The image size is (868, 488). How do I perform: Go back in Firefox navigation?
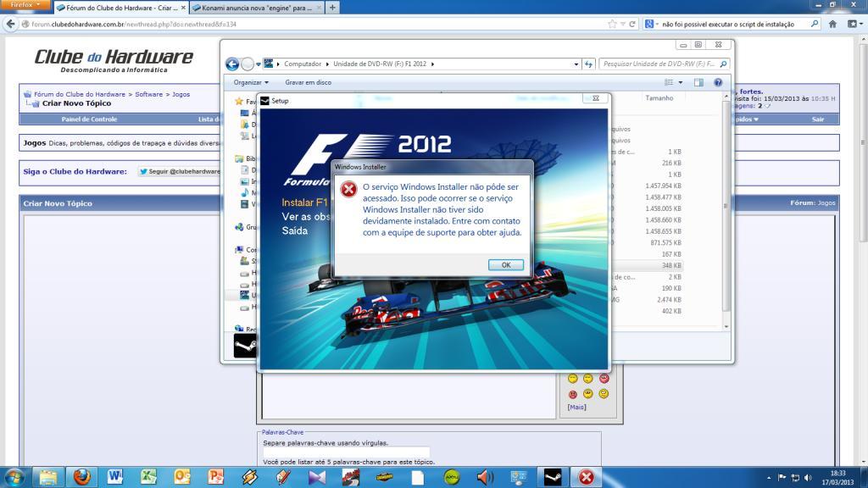click(x=10, y=24)
